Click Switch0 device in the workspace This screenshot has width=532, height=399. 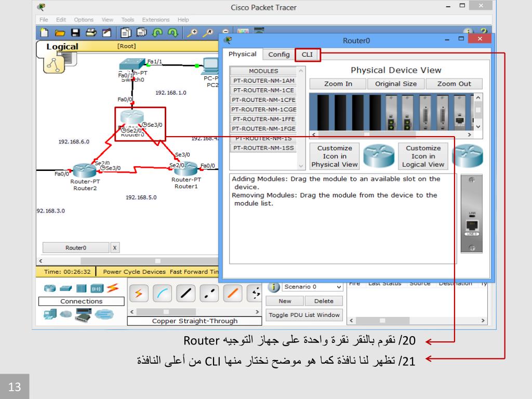click(x=132, y=63)
